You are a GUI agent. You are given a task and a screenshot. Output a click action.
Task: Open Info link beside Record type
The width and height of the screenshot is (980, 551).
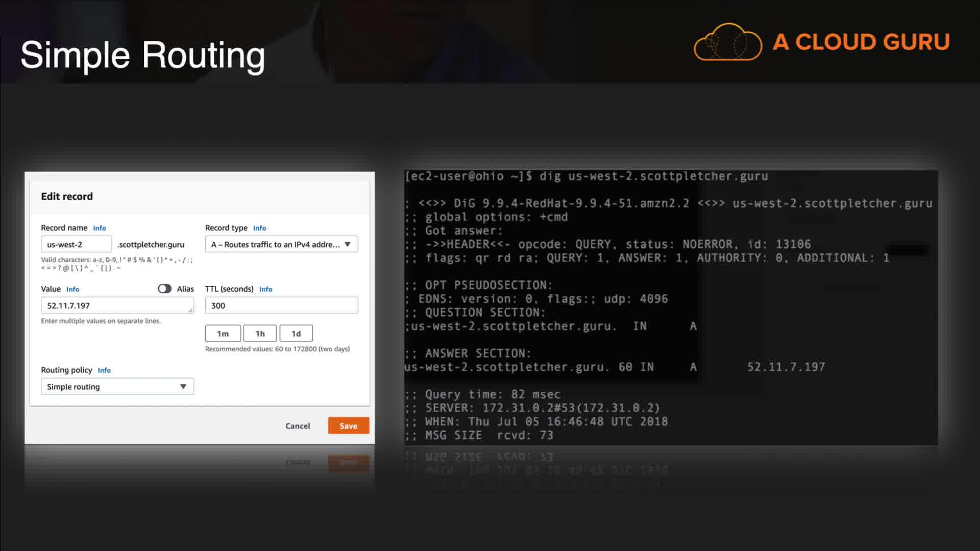[x=259, y=228]
